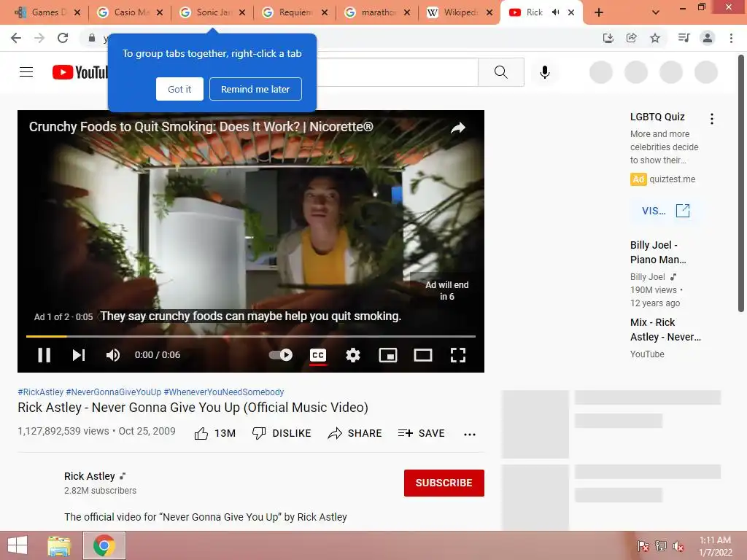Open the Rick Astley channel name
Image resolution: width=747 pixels, height=560 pixels.
[x=90, y=476]
